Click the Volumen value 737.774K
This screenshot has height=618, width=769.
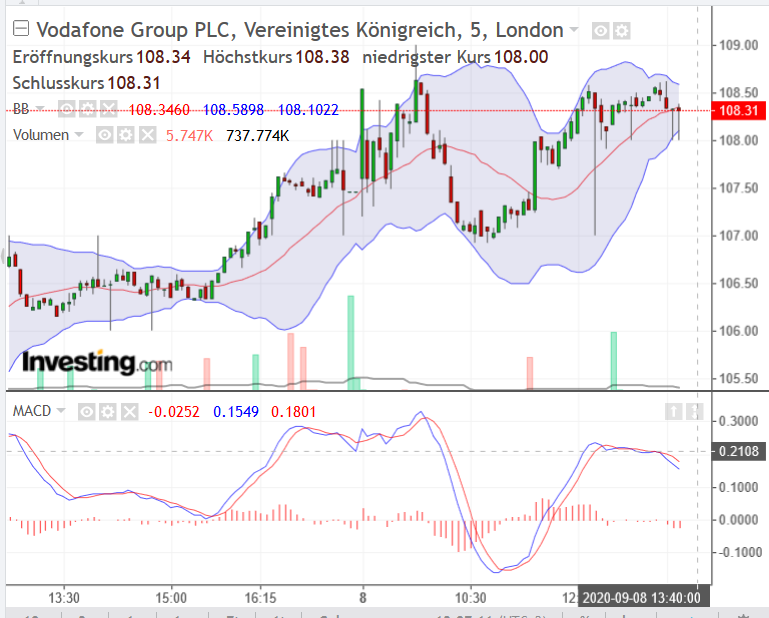pyautogui.click(x=257, y=135)
